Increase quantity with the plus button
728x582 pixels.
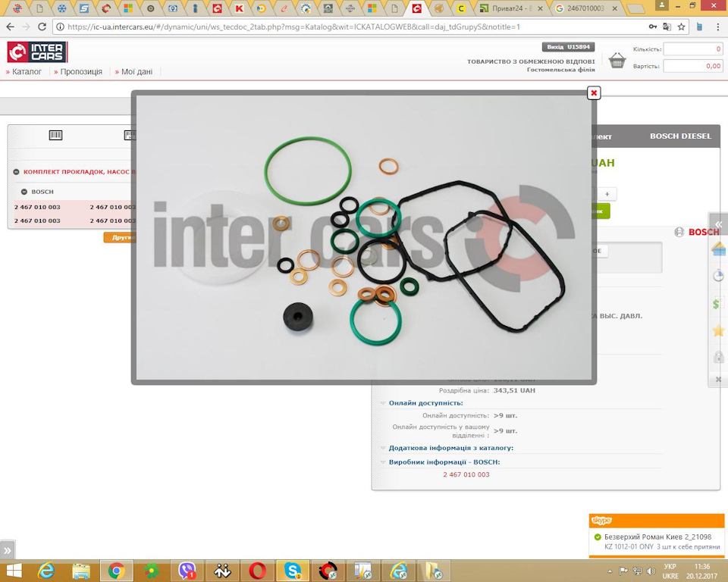tap(607, 194)
